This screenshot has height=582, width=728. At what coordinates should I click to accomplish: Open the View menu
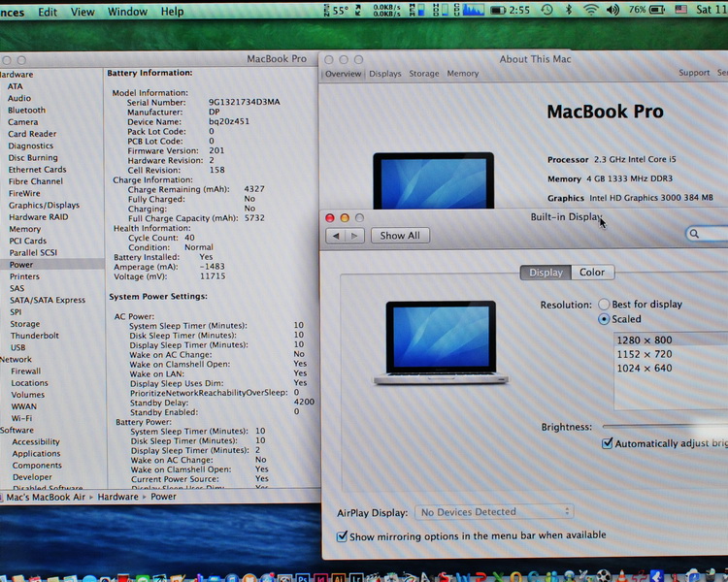[x=83, y=12]
